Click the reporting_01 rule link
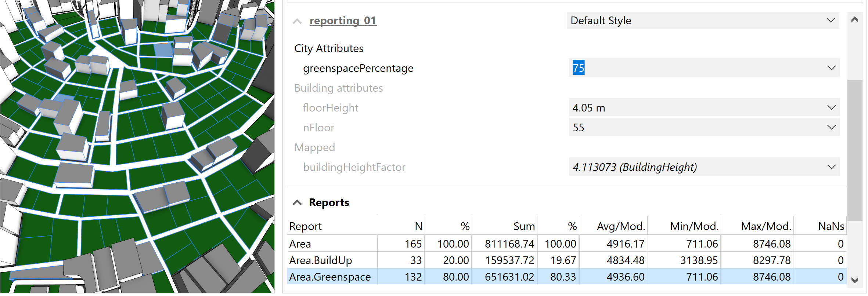The width and height of the screenshot is (868, 296). pyautogui.click(x=343, y=21)
